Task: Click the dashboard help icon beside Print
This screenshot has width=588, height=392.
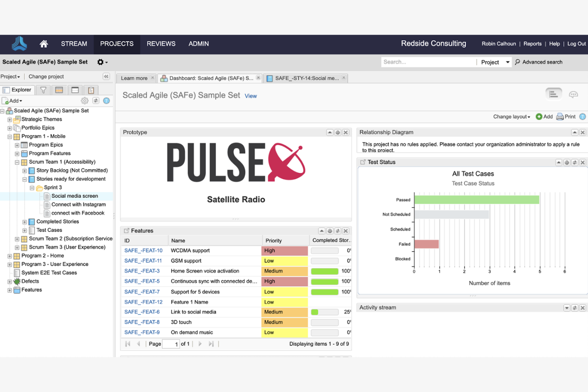Action: pyautogui.click(x=582, y=117)
